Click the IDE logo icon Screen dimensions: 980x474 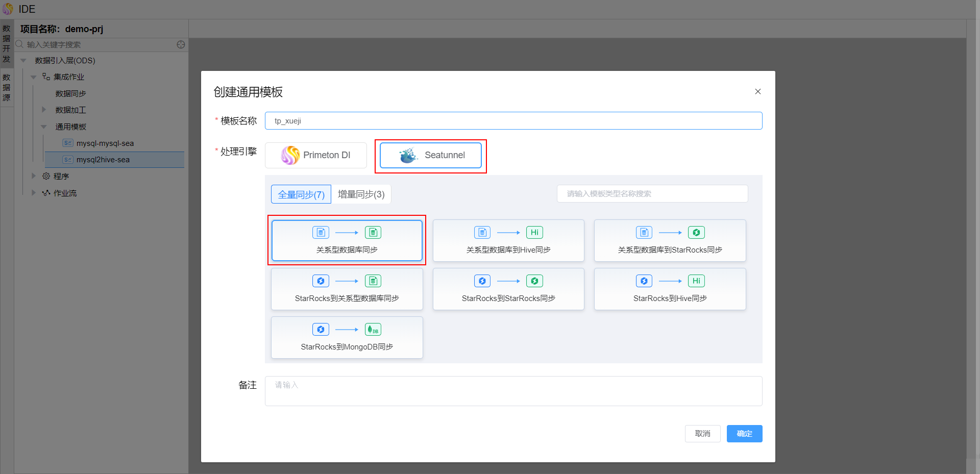[8, 9]
